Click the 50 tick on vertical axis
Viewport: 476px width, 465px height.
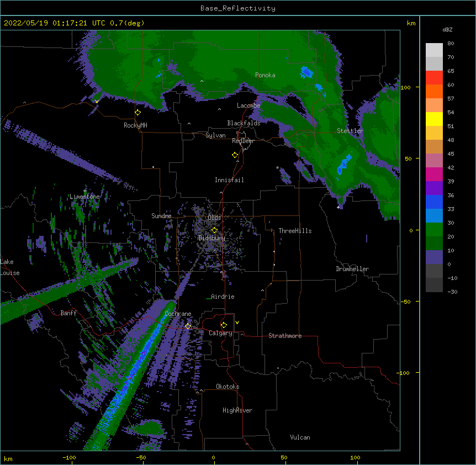point(408,158)
